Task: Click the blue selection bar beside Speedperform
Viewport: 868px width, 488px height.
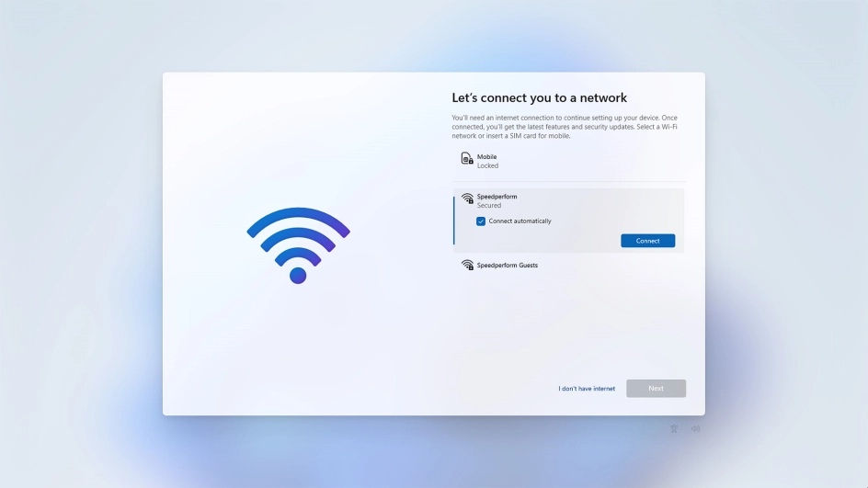Action: tap(454, 221)
